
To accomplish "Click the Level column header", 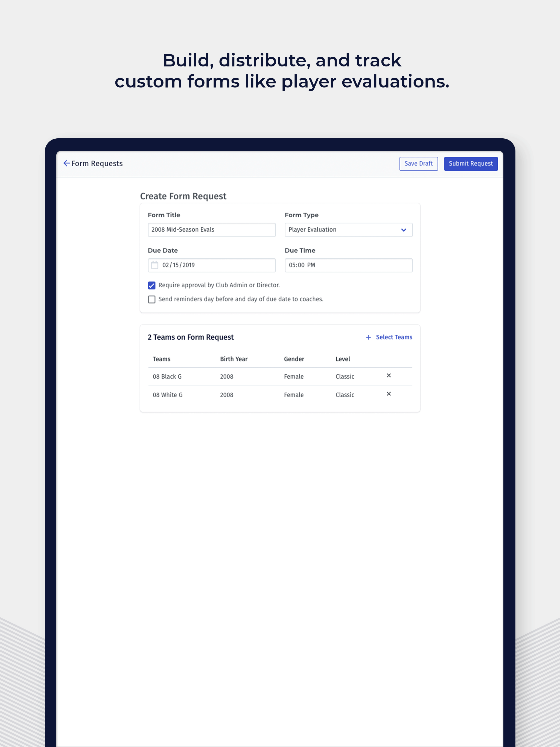I will point(343,359).
